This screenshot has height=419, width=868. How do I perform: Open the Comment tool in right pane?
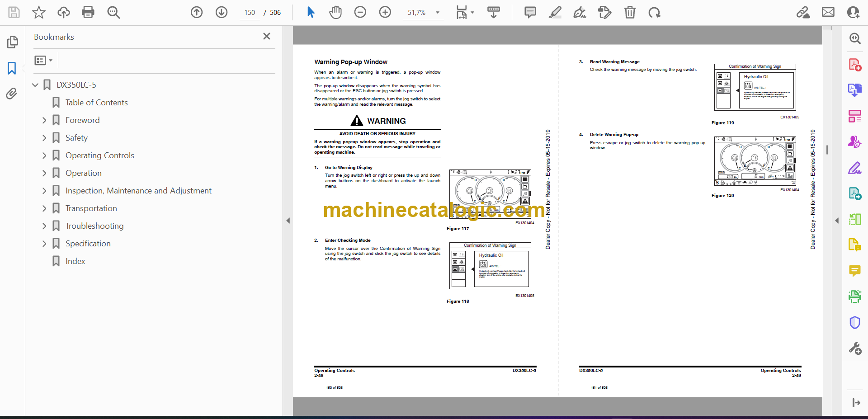(854, 271)
